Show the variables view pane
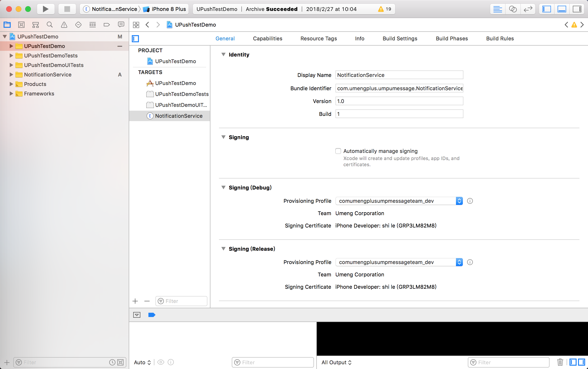This screenshot has width=588, height=369. [573, 362]
